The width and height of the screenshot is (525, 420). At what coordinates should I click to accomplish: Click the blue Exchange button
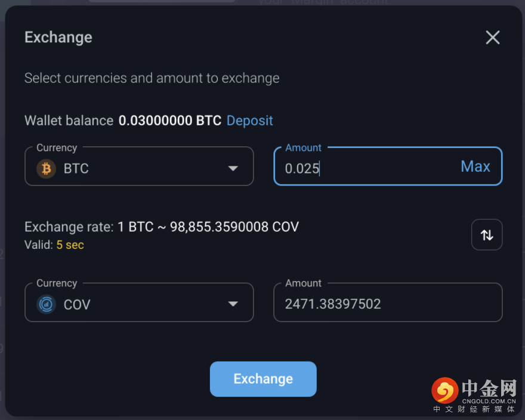(x=263, y=379)
